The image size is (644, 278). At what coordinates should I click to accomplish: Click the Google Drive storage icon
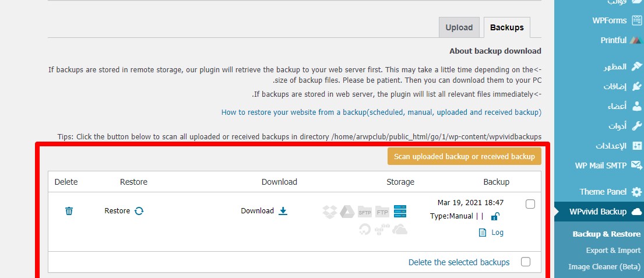[x=347, y=212]
